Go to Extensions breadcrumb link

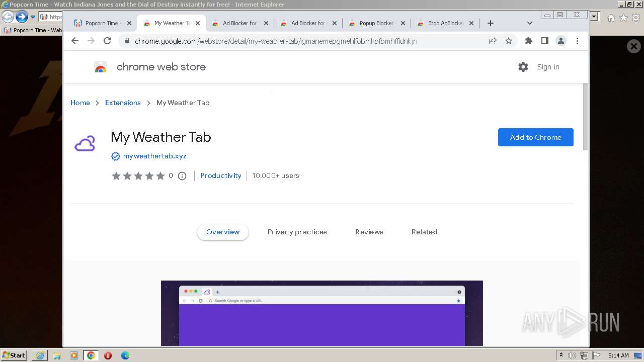pyautogui.click(x=123, y=103)
